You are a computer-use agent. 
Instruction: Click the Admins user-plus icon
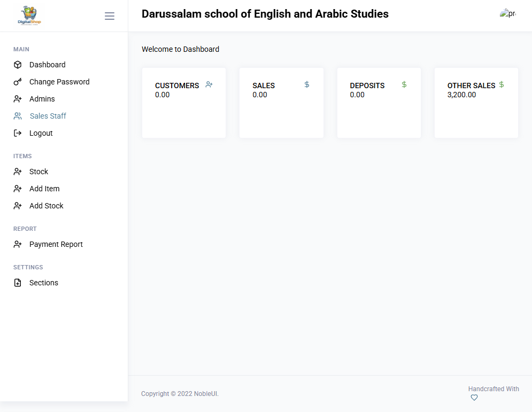click(18, 99)
